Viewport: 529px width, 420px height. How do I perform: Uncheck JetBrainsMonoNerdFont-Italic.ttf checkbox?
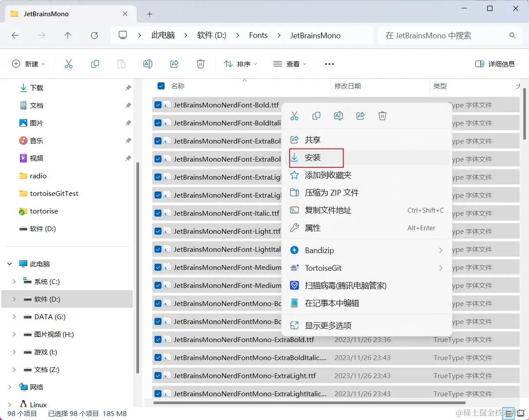(x=158, y=213)
